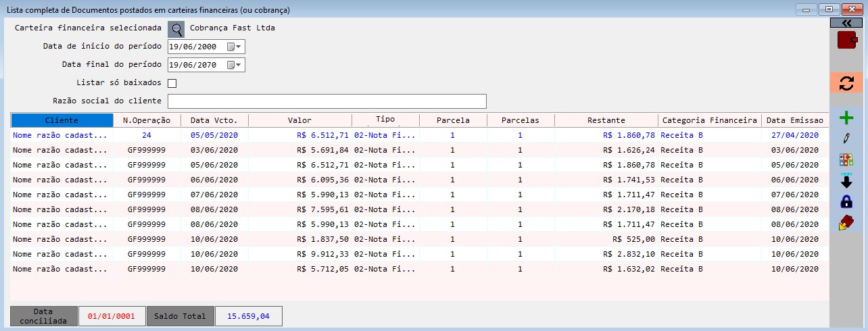868x331 pixels.
Task: Open the end date calendar dropdown
Action: (x=234, y=65)
